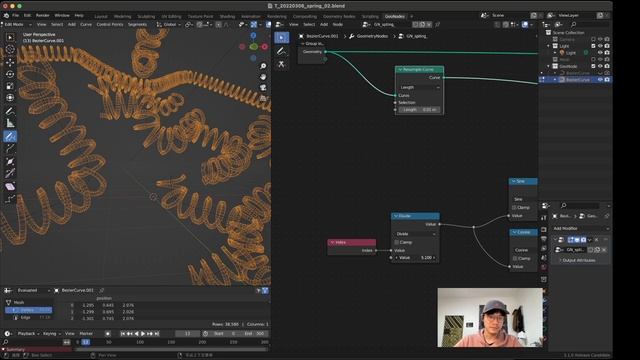Viewport: 640px width, 360px height.
Task: Adjust the Value 5.100 field in Divide node
Action: [416, 258]
